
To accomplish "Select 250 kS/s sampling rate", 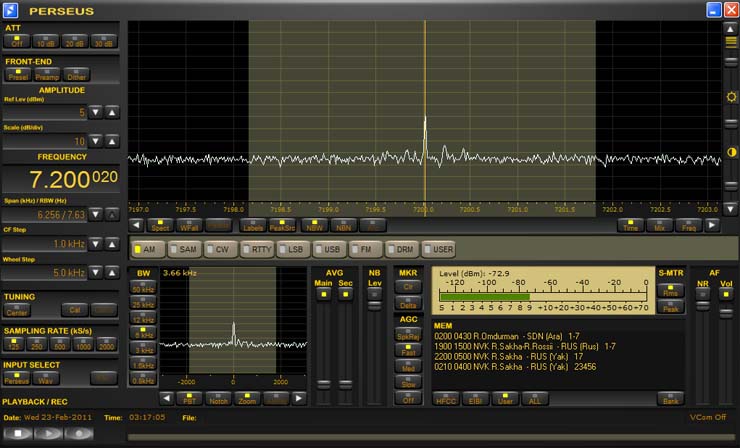I will 37,344.
